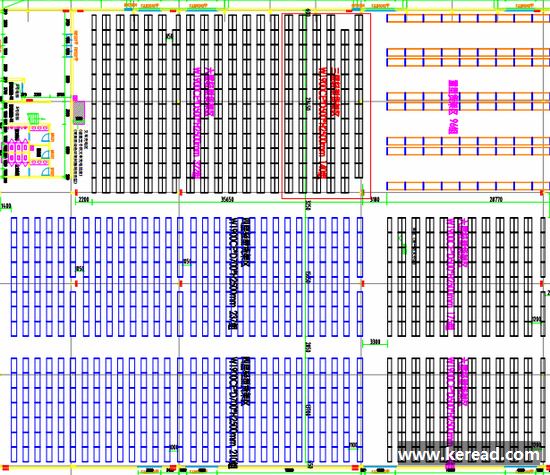Select the 20770 dimension label

496,199
